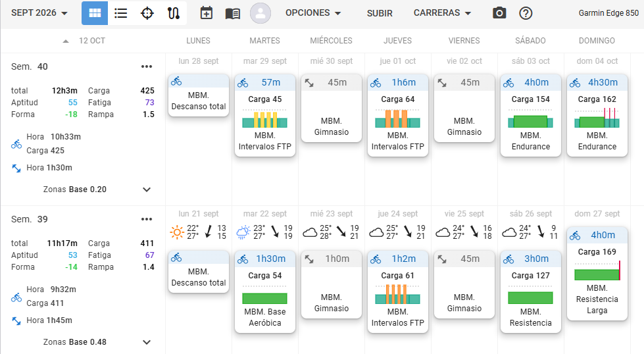The width and height of the screenshot is (644, 354).
Task: Click the Sem. 39 week label
Action: [30, 219]
